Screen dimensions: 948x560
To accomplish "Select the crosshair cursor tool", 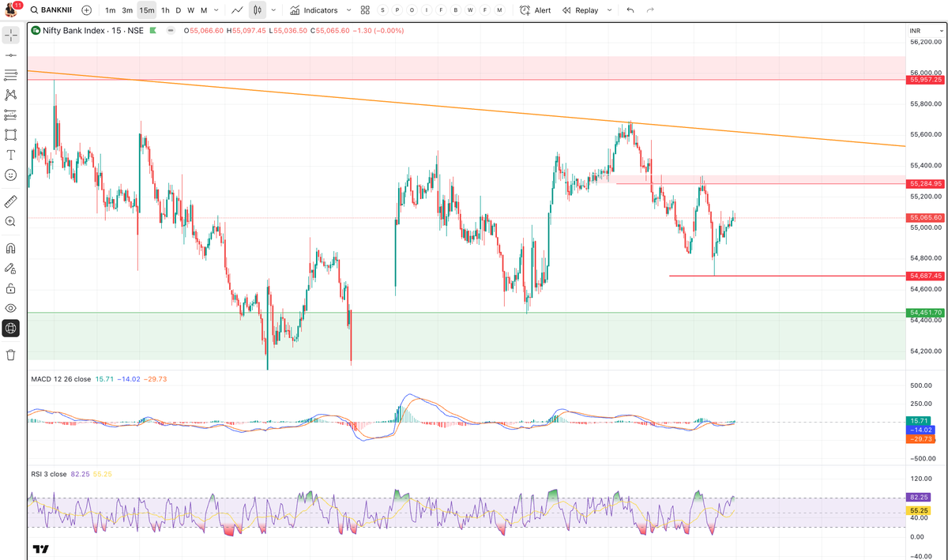I will (11, 36).
